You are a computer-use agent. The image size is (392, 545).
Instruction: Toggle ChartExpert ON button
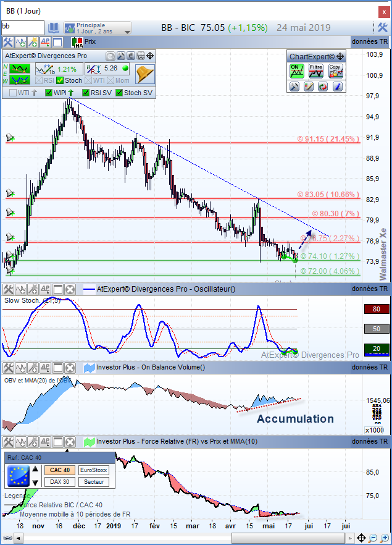[297, 70]
